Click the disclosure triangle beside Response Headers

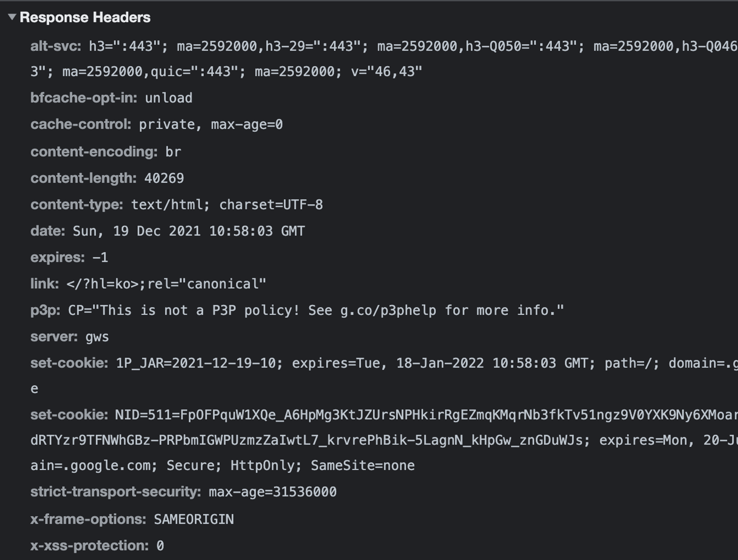click(12, 17)
